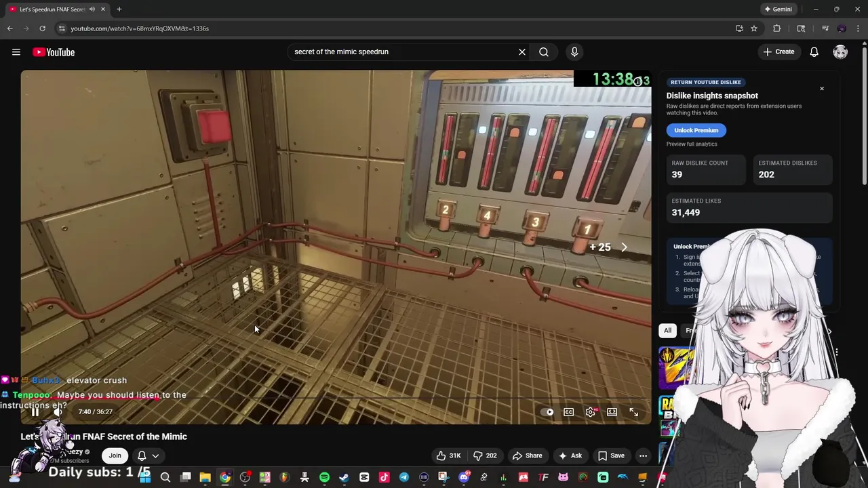
Task: Save video to a playlist
Action: tap(610, 455)
